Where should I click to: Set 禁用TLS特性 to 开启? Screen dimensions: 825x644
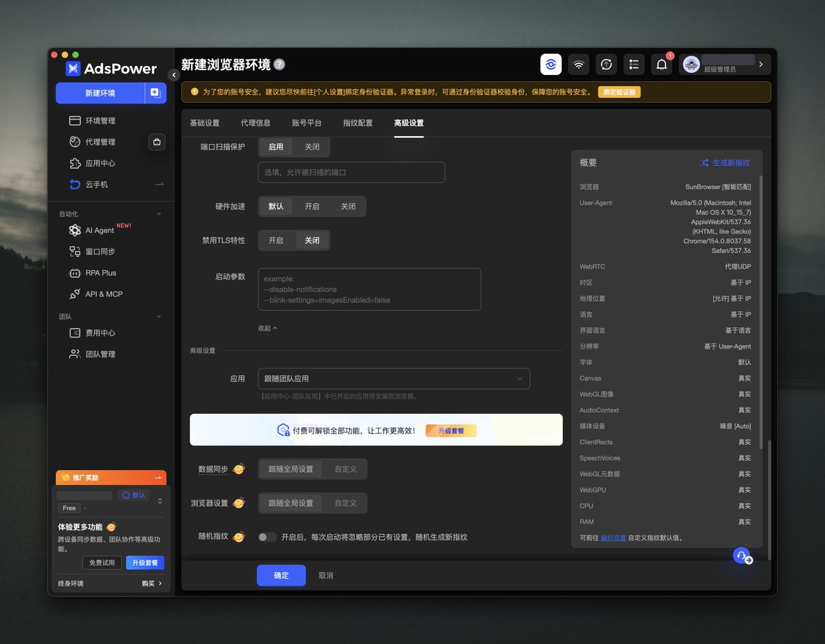[276, 241]
